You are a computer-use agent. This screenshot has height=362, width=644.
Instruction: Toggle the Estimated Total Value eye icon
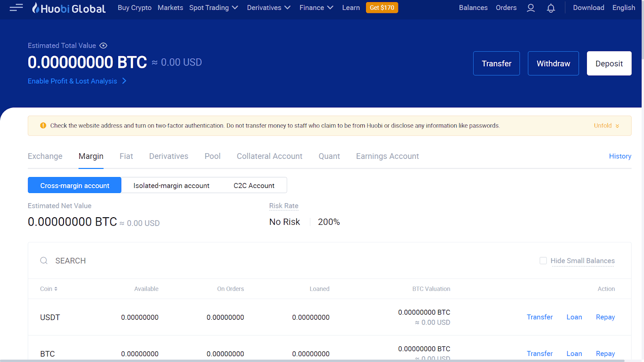[x=103, y=45]
